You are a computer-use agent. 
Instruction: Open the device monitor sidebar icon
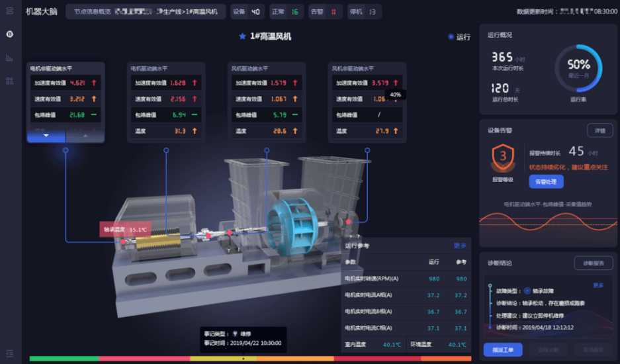point(10,34)
